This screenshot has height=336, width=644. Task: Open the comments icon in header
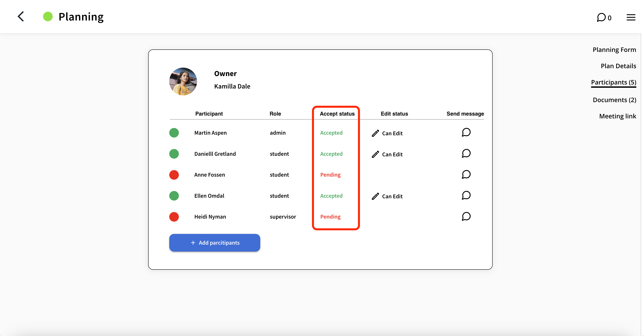(x=601, y=17)
